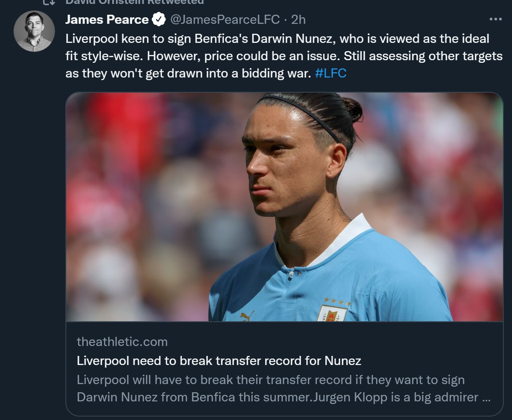512x420 pixels.
Task: Click the Puma logo on the jersey
Action: coord(247,316)
